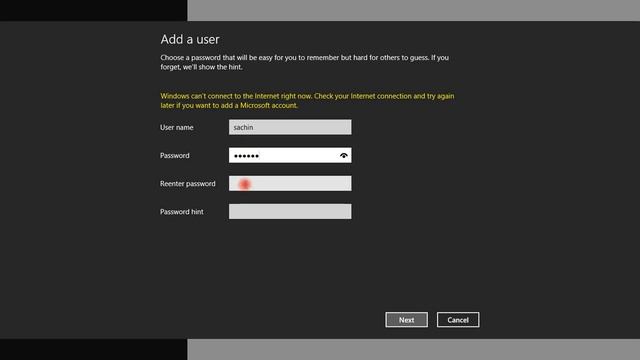Click the User name field containing sachin
Image resolution: width=640 pixels, height=360 pixels.
click(x=290, y=127)
